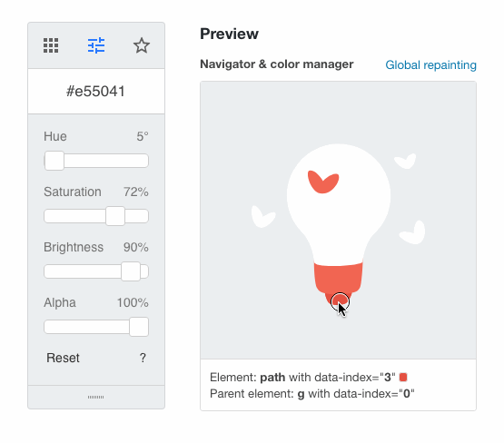The height and width of the screenshot is (443, 504).
Task: Select the white light bulb glass
Action: pyautogui.click(x=339, y=205)
